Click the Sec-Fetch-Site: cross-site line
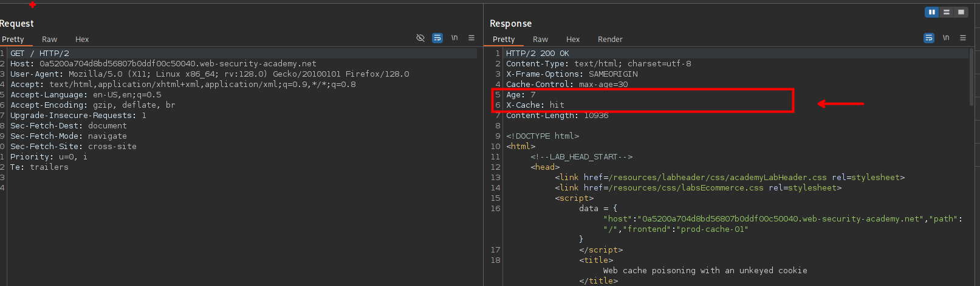 [73, 147]
